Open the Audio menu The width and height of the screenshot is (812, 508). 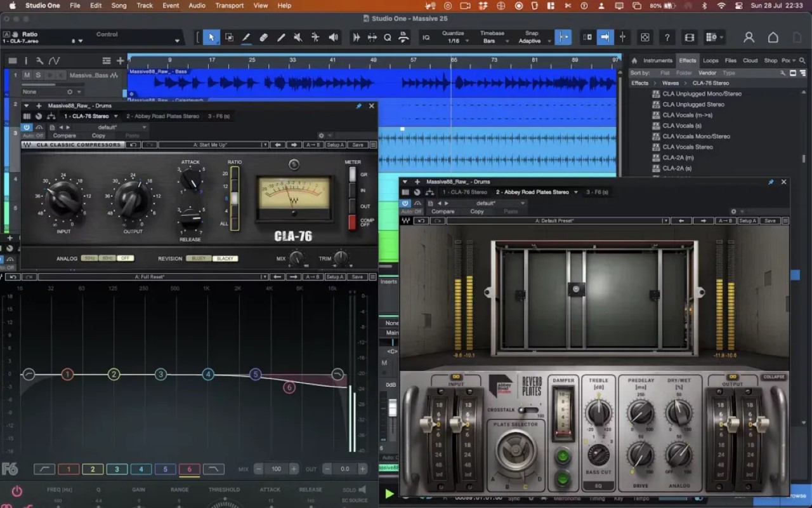point(197,6)
